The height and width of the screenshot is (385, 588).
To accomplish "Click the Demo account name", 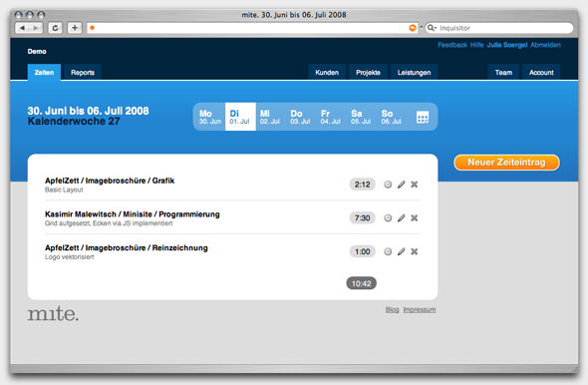I will coord(37,52).
